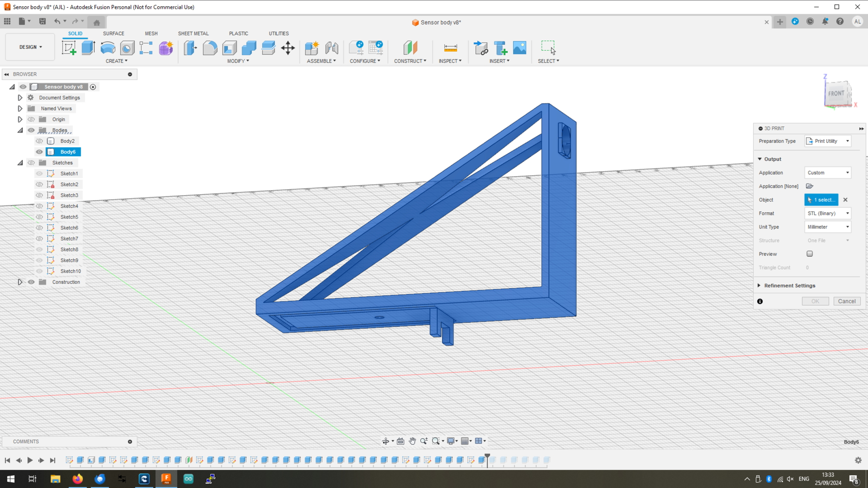Click the Move/Copy arrows tool
868x488 pixels.
[x=288, y=48]
